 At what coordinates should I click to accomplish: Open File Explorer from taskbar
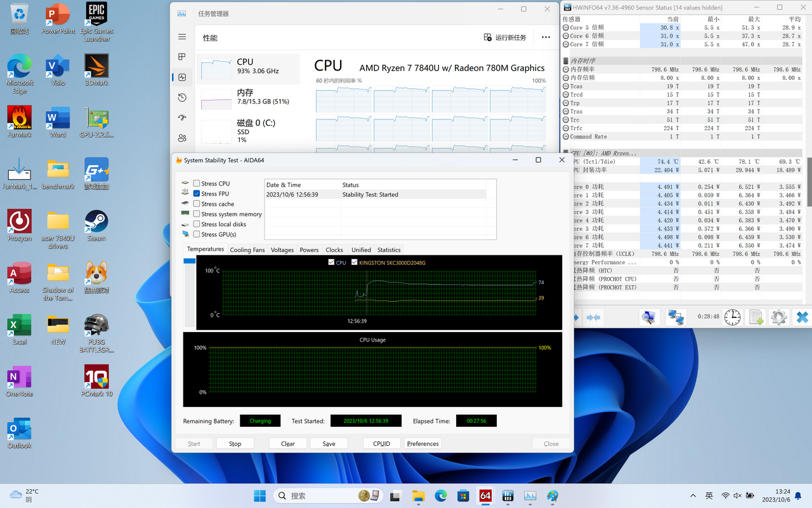(417, 495)
